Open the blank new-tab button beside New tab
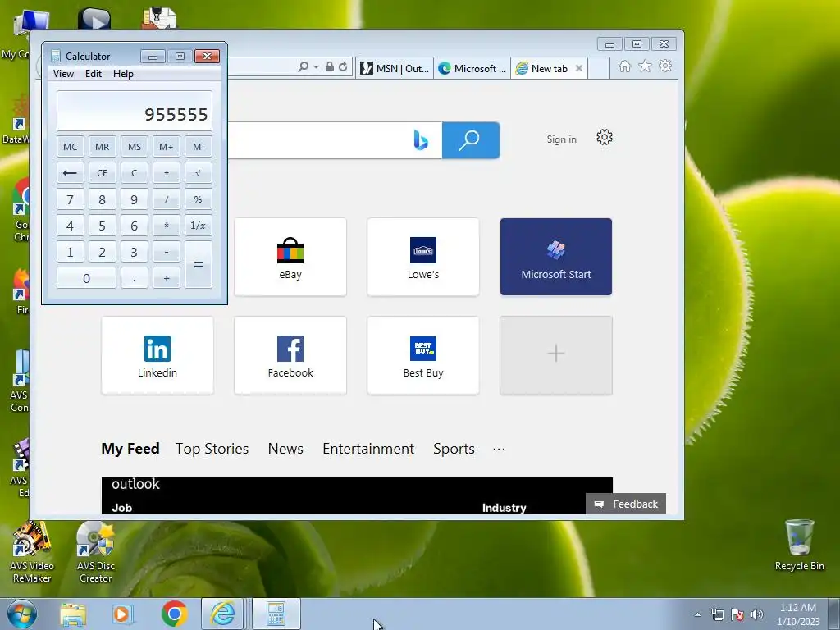This screenshot has height=630, width=840. (x=599, y=69)
